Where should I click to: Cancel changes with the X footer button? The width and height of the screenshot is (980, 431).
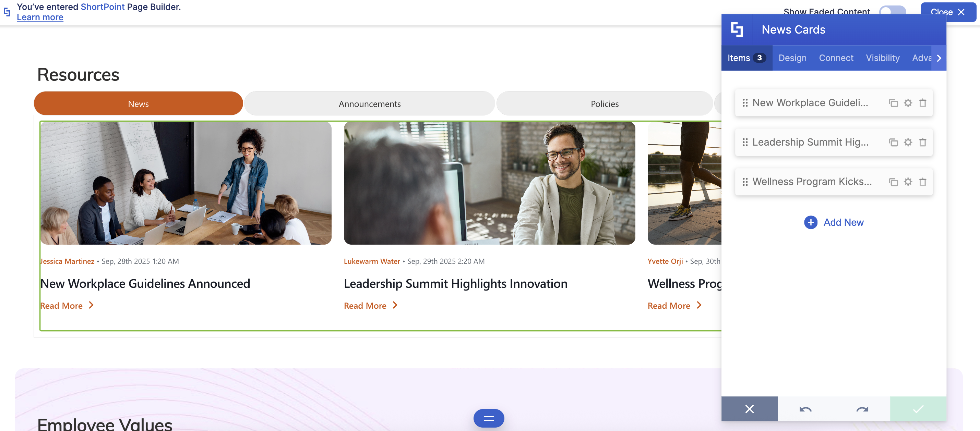(x=749, y=409)
